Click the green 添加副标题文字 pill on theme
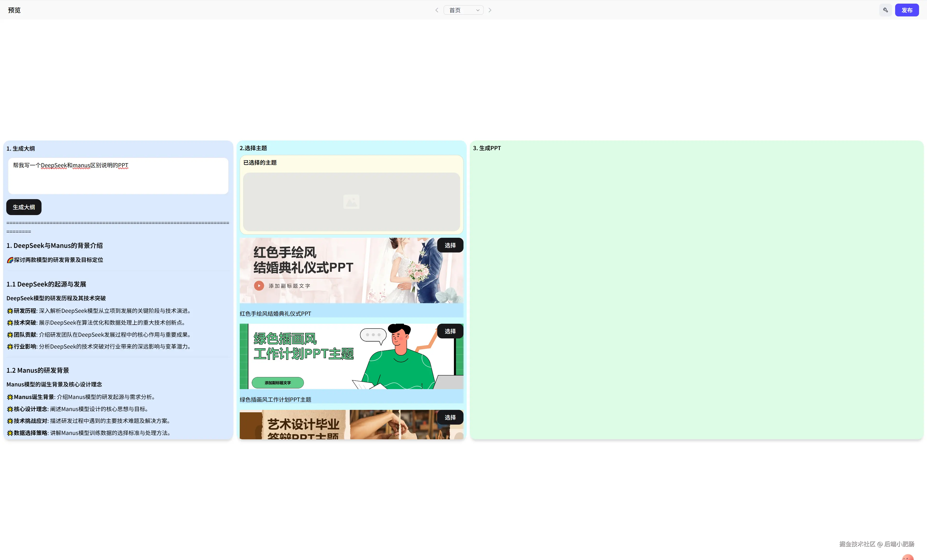Viewport: 927px width, 560px height. (x=278, y=383)
